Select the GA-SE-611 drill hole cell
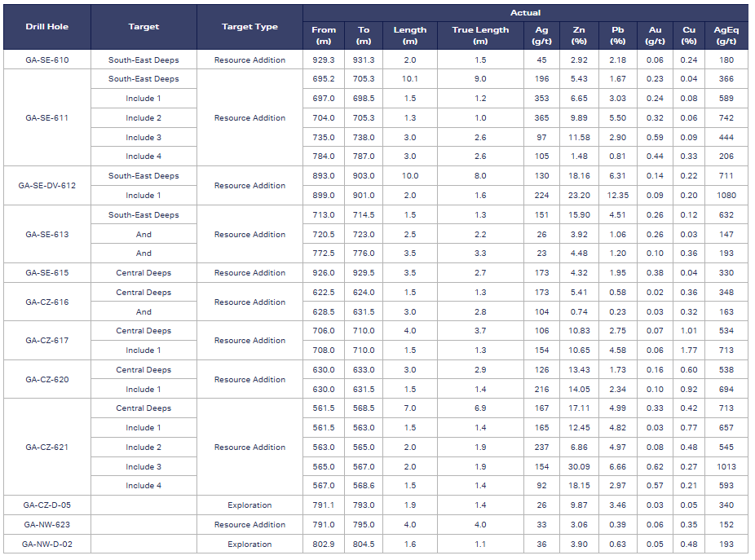 point(46,118)
